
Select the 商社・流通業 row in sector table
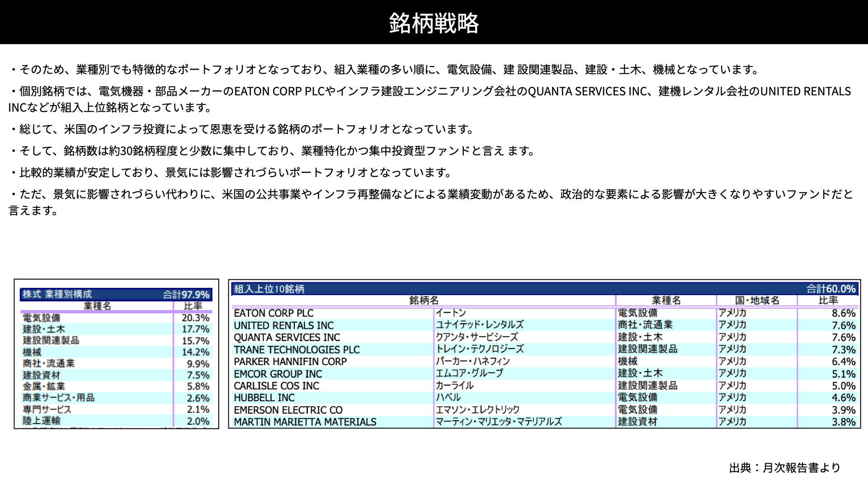pyautogui.click(x=116, y=363)
